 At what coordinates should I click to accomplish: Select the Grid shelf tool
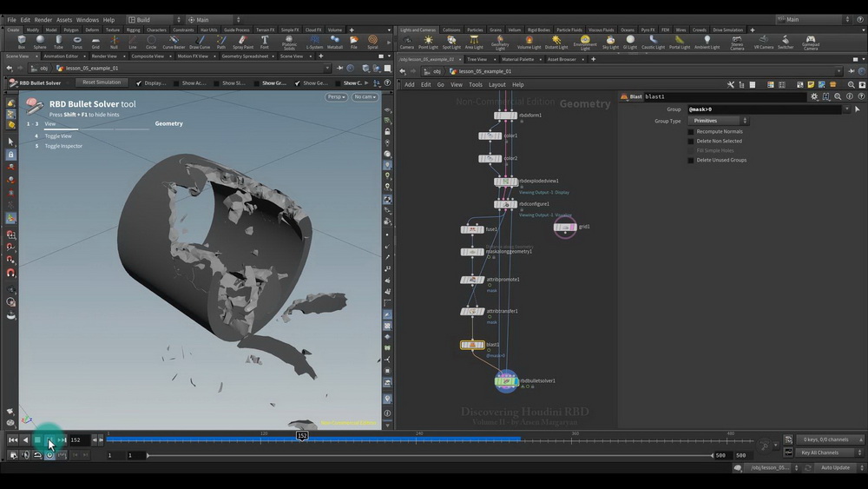click(x=95, y=42)
